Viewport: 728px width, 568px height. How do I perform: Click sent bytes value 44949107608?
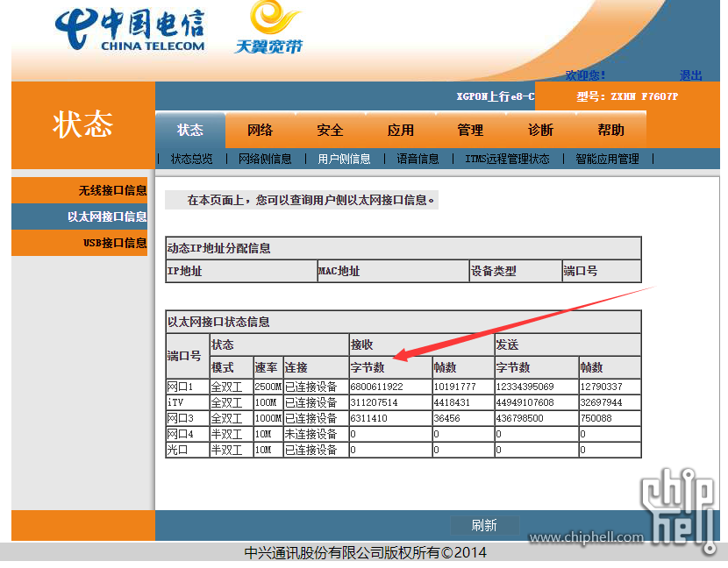click(x=525, y=402)
